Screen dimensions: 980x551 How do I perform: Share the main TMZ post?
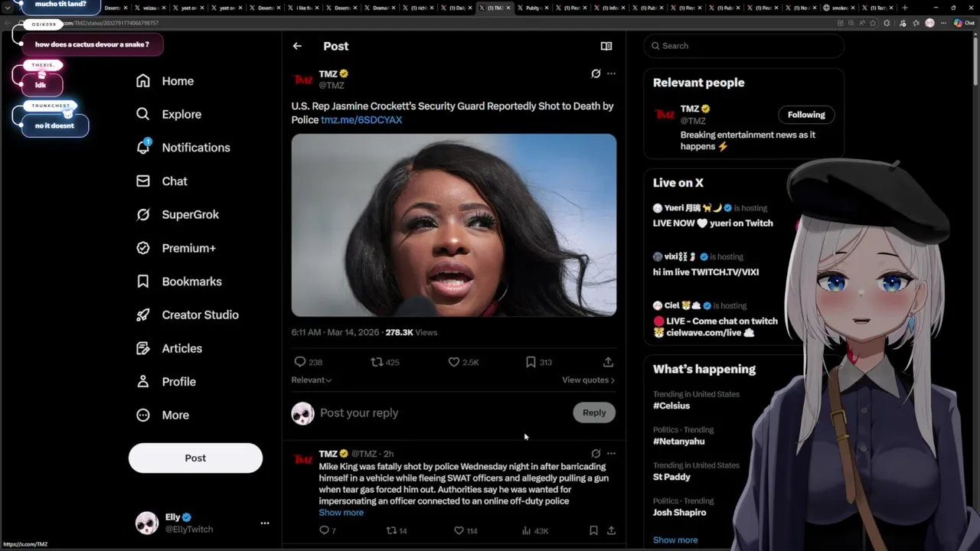point(608,362)
